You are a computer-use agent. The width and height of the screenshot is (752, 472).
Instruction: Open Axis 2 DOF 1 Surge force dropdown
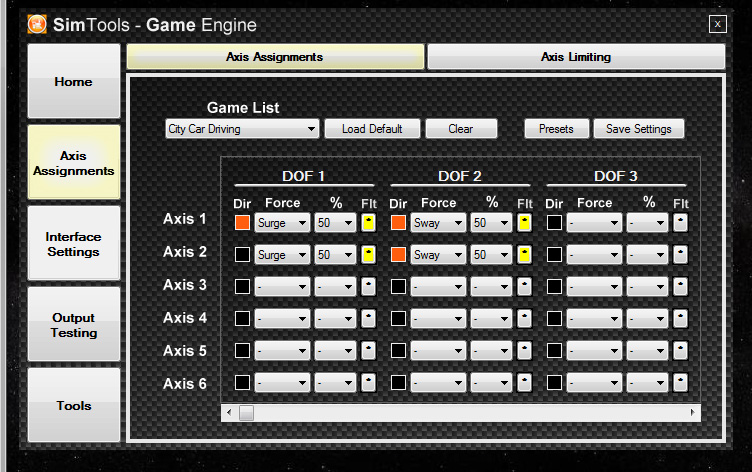[x=282, y=255]
